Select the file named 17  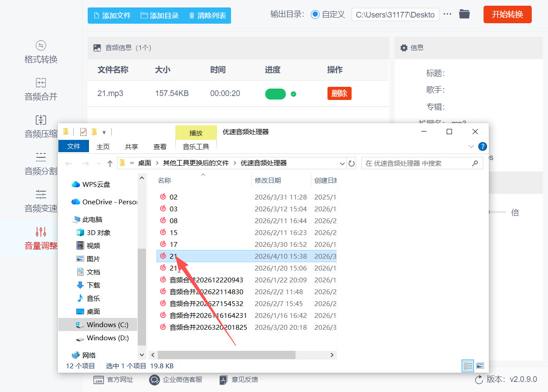174,245
